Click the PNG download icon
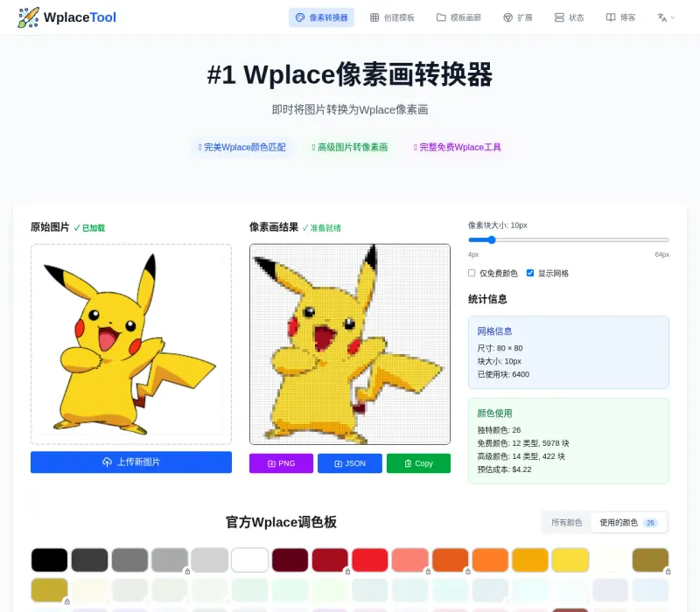The width and height of the screenshot is (700, 612). point(271,464)
